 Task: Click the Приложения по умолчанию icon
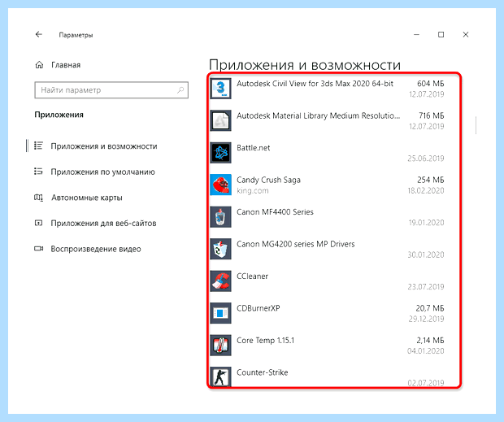point(38,172)
